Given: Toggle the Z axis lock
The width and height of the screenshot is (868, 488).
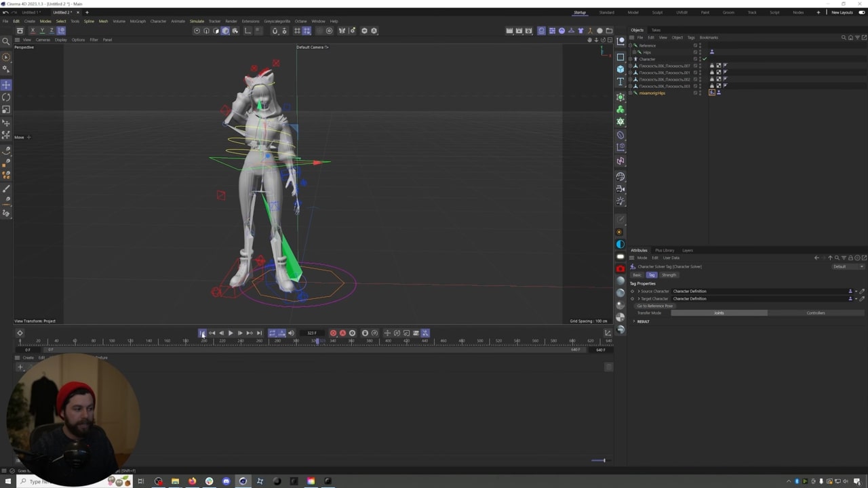Looking at the screenshot, I should [x=51, y=30].
